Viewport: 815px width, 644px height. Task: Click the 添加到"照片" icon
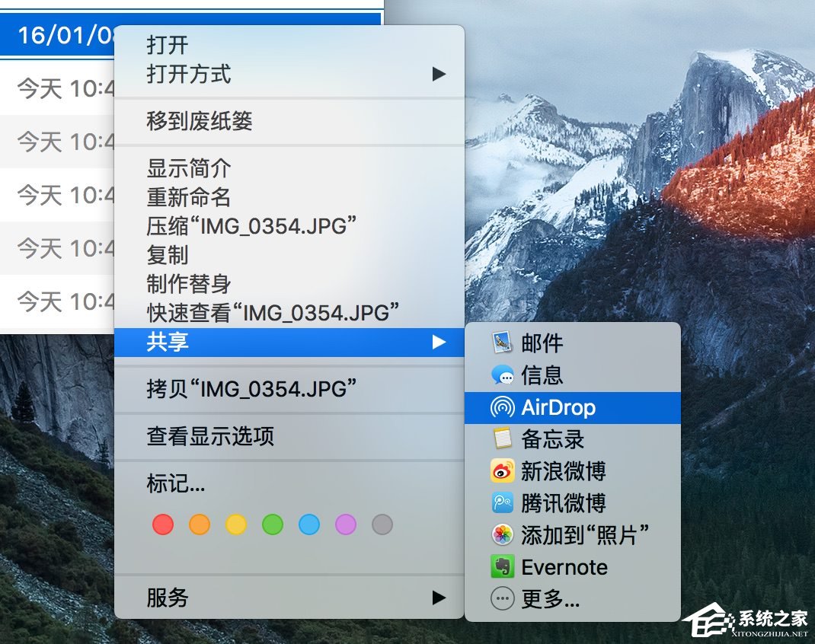(x=501, y=535)
